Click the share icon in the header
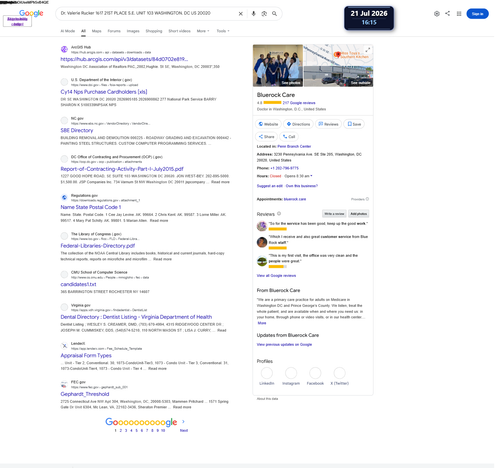Image resolution: width=500 pixels, height=468 pixels. point(447,13)
